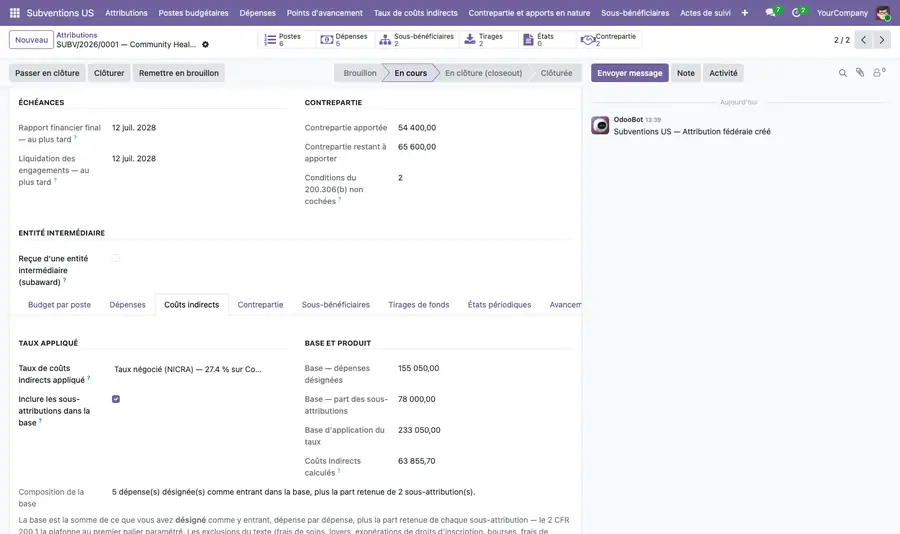This screenshot has height=534, width=900.
Task: Open Actes de suivi menu
Action: [705, 13]
